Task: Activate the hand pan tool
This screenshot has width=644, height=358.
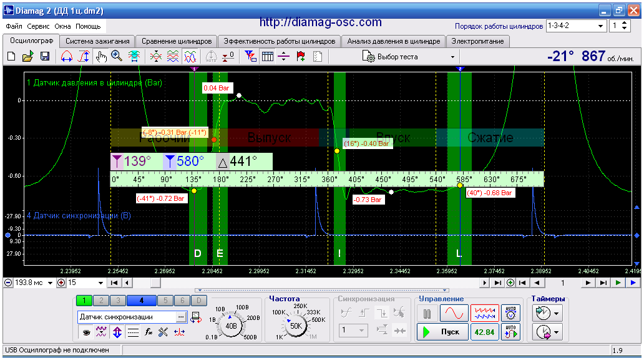Action: (101, 56)
